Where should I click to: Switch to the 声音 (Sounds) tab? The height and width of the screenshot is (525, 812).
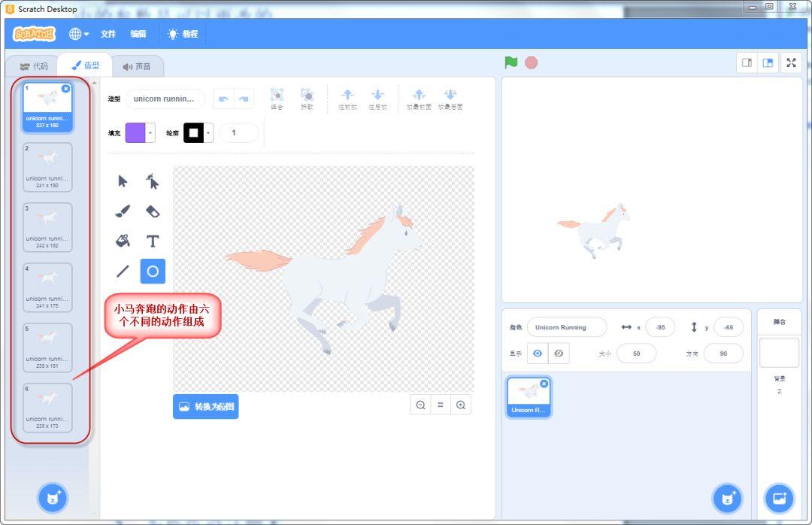tap(137, 66)
